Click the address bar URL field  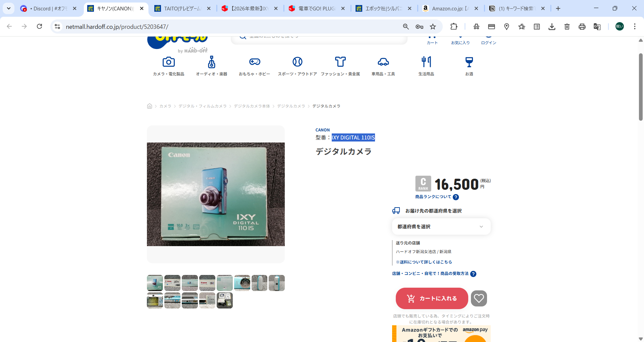pyautogui.click(x=231, y=26)
